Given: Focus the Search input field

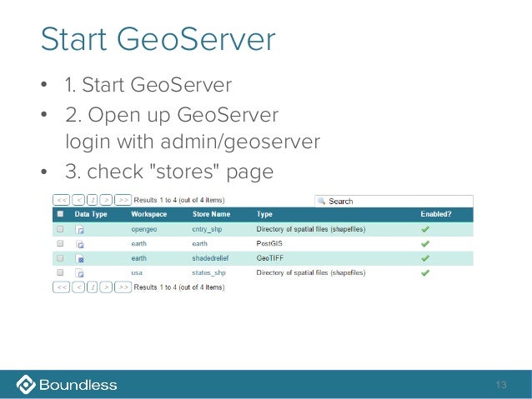Looking at the screenshot, I should 394,201.
